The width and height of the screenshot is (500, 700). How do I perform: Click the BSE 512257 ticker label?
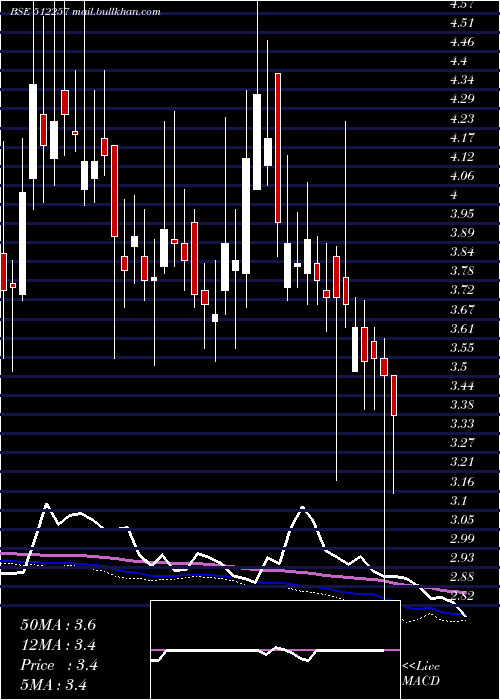point(40,12)
